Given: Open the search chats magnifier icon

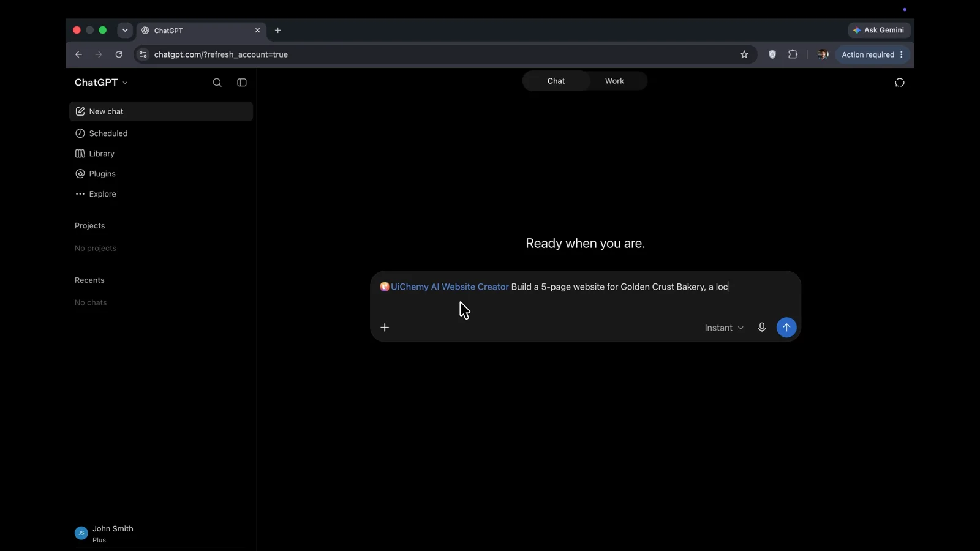Looking at the screenshot, I should (x=217, y=83).
